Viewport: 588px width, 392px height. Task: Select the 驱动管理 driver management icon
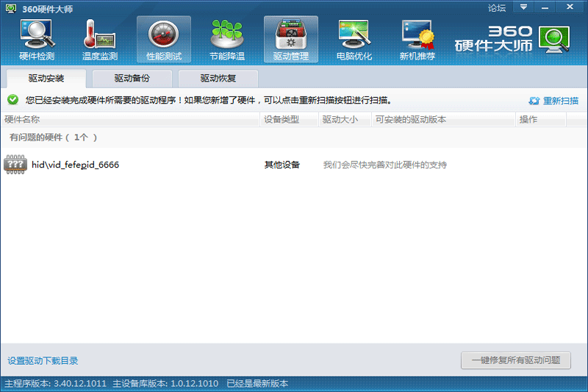click(x=290, y=39)
